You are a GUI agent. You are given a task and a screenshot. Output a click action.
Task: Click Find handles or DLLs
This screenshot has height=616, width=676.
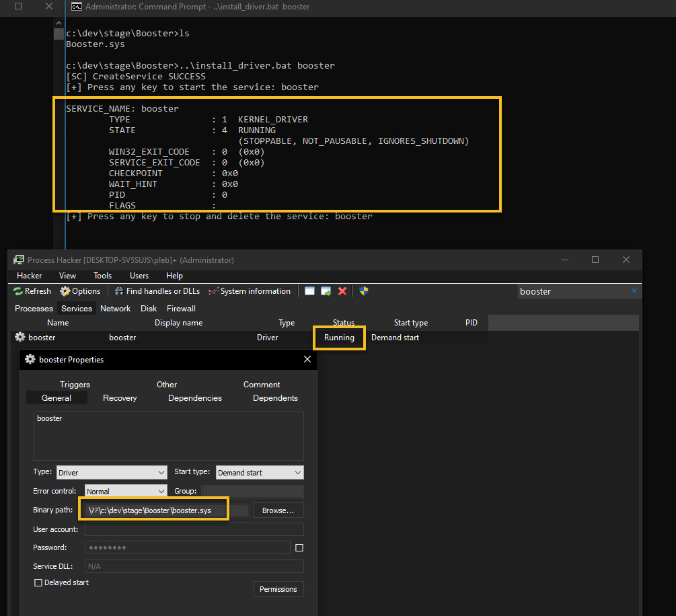(157, 291)
